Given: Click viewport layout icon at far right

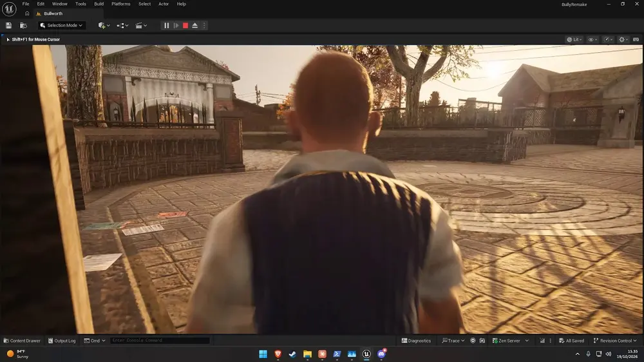Looking at the screenshot, I should pyautogui.click(x=636, y=39).
